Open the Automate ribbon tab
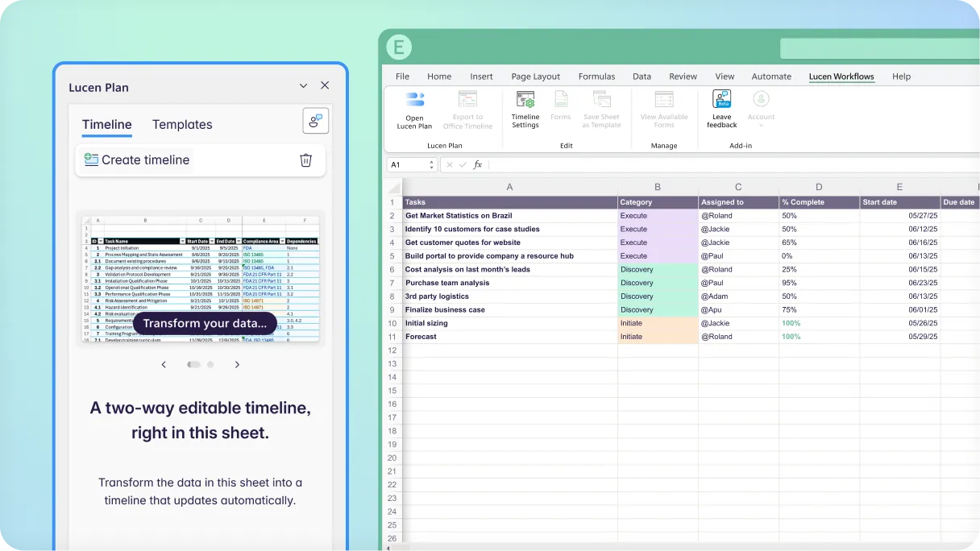This screenshot has width=980, height=551. [771, 77]
